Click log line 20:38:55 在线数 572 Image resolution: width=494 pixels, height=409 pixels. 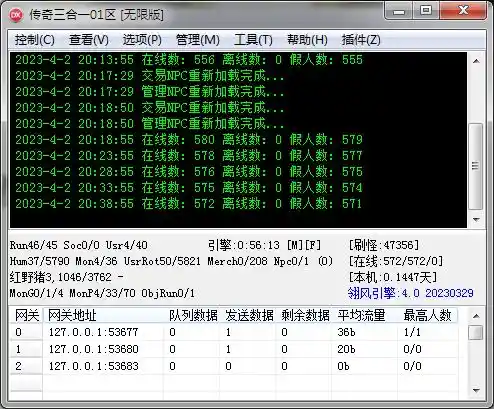pos(189,204)
